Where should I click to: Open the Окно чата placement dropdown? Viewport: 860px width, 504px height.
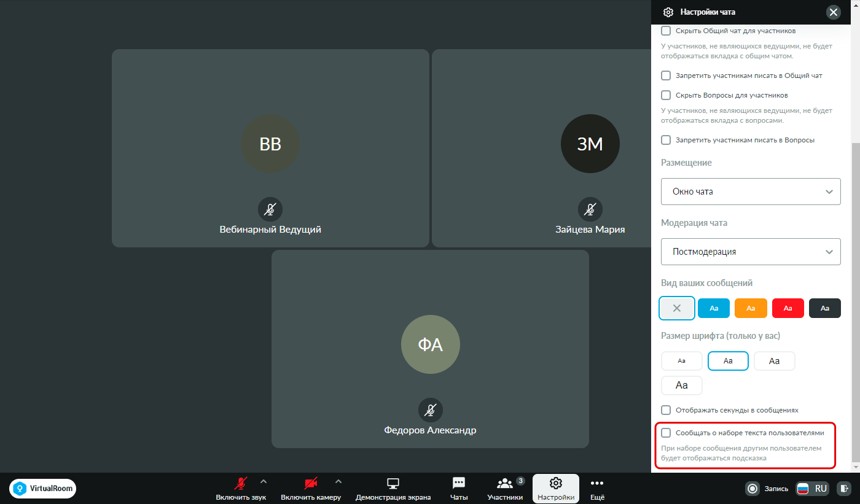point(751,192)
